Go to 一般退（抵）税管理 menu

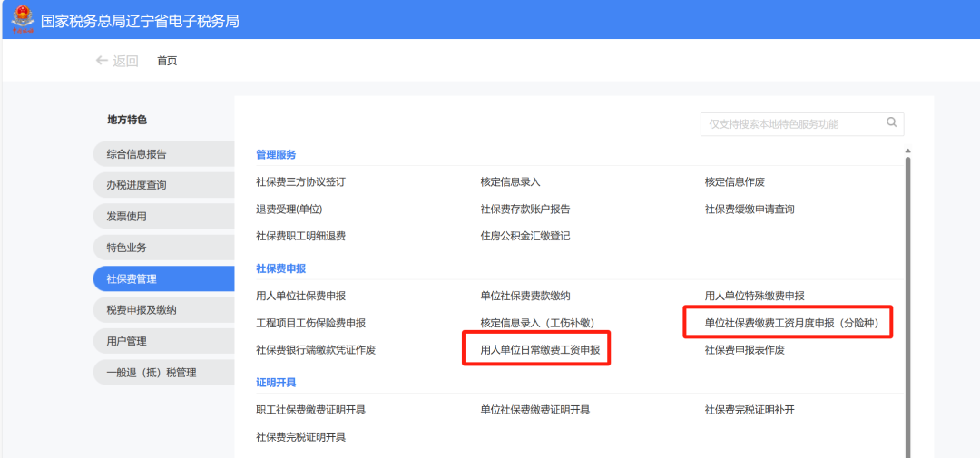pyautogui.click(x=163, y=372)
